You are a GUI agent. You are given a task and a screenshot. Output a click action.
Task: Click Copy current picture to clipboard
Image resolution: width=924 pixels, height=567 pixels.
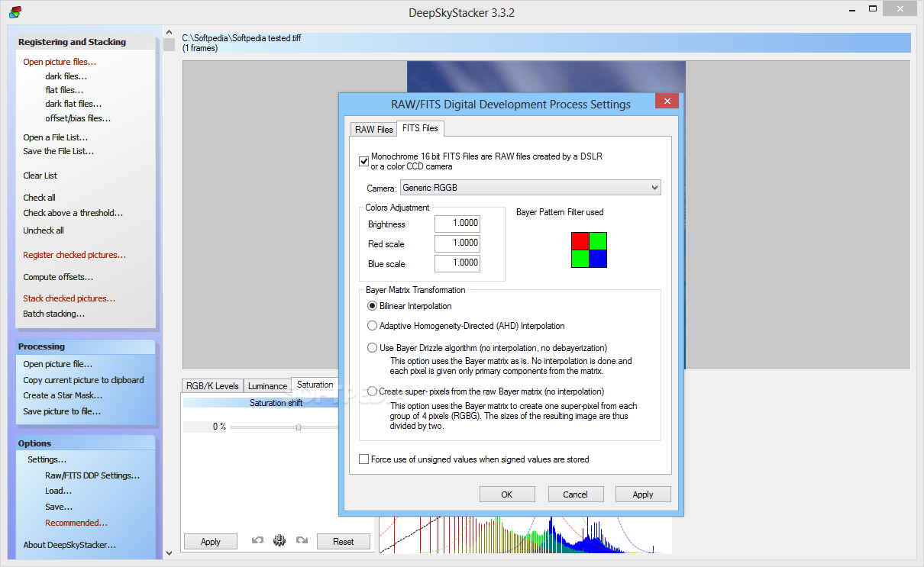coord(83,380)
